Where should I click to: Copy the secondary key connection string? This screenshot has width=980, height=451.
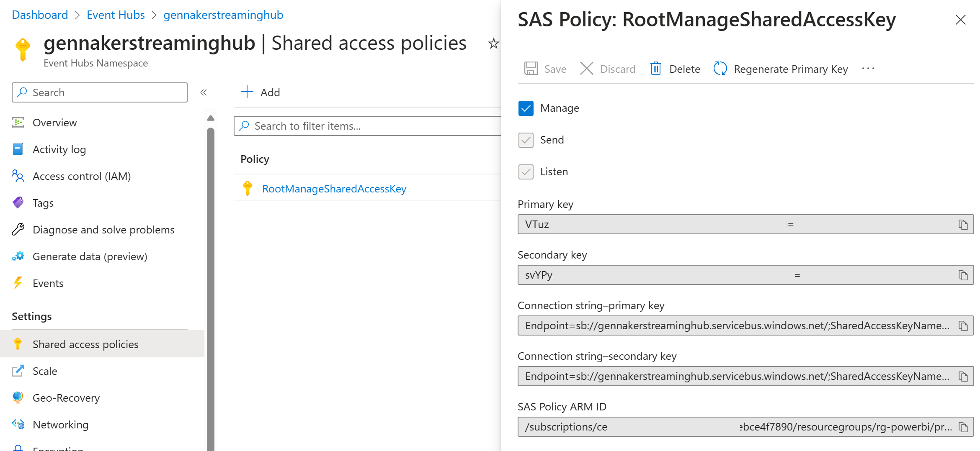[x=963, y=377]
